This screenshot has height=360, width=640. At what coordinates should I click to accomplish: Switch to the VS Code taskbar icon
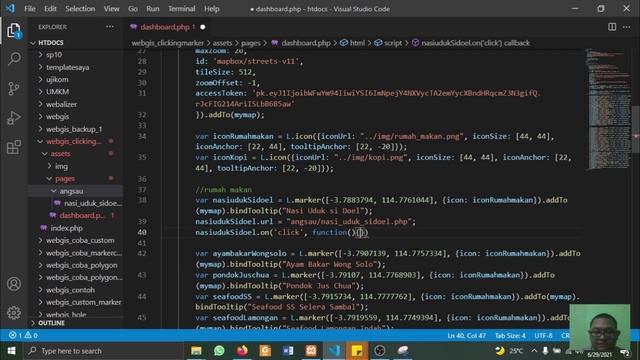(x=334, y=351)
